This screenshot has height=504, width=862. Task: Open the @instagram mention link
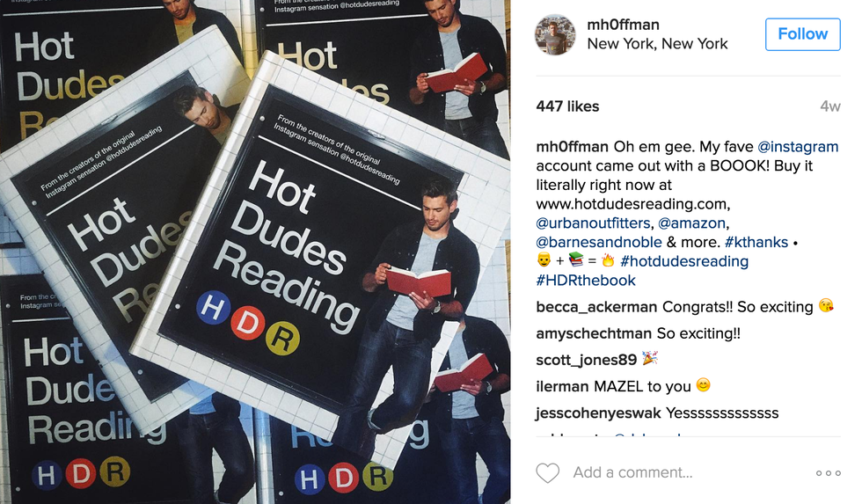coord(798,147)
